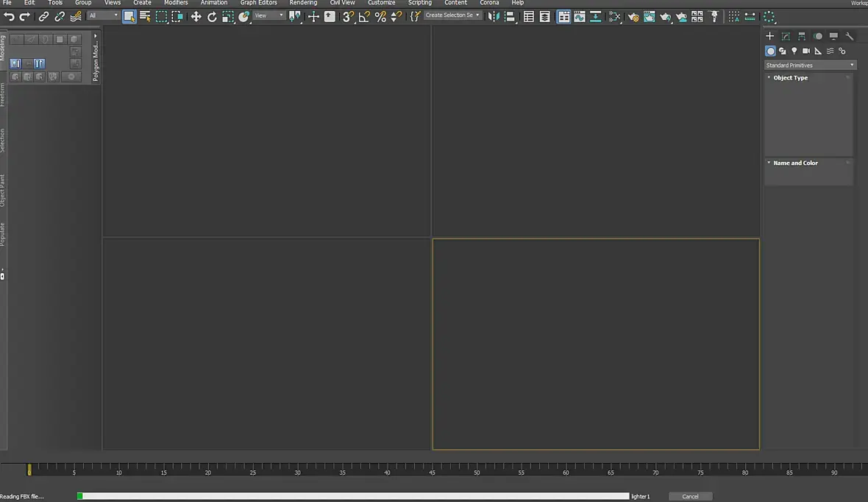
Task: Click the Render Production teapot icon
Action: (665, 17)
